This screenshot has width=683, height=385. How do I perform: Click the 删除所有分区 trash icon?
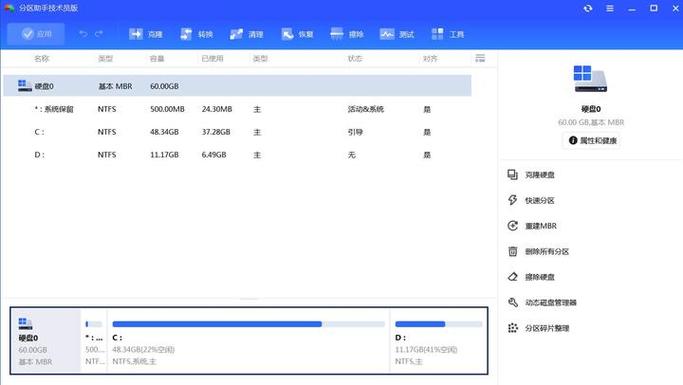(x=513, y=251)
